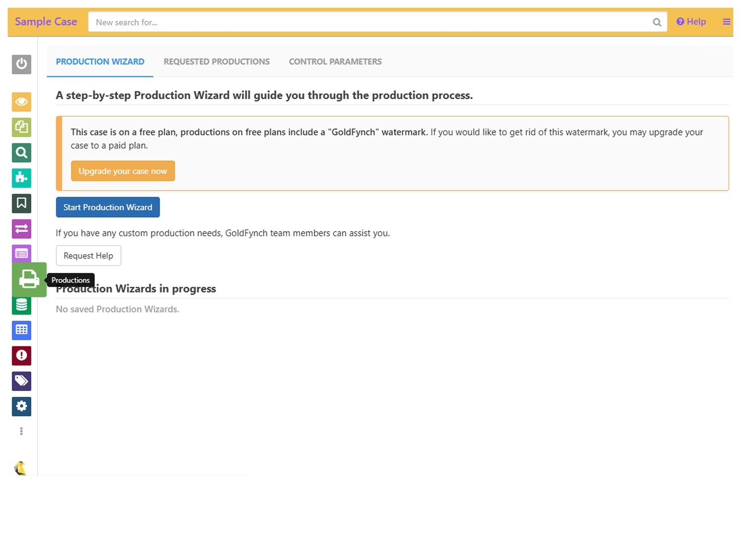The width and height of the screenshot is (741, 560).
Task: Click the teal puzzle piece icon
Action: [22, 178]
